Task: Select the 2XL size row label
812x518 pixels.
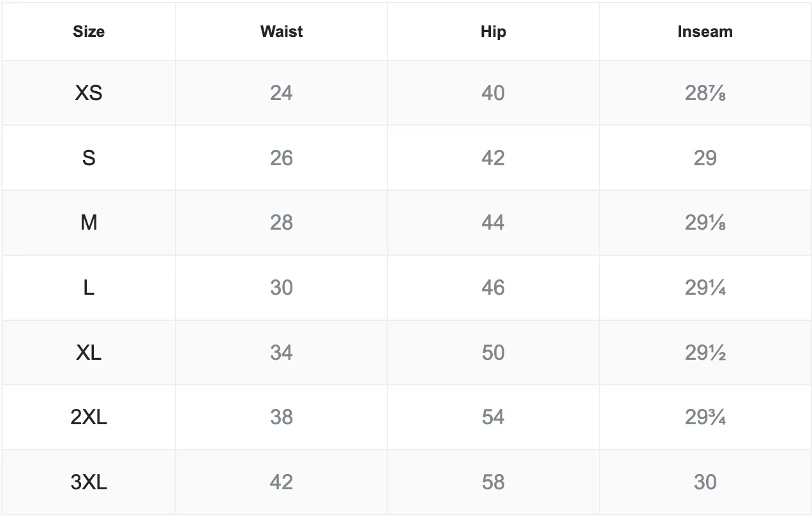Action: point(89,417)
